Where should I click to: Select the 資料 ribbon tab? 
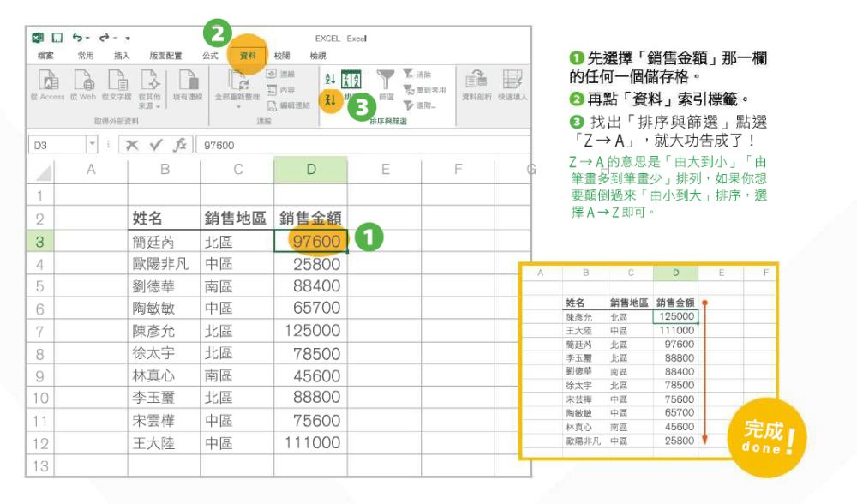(248, 56)
